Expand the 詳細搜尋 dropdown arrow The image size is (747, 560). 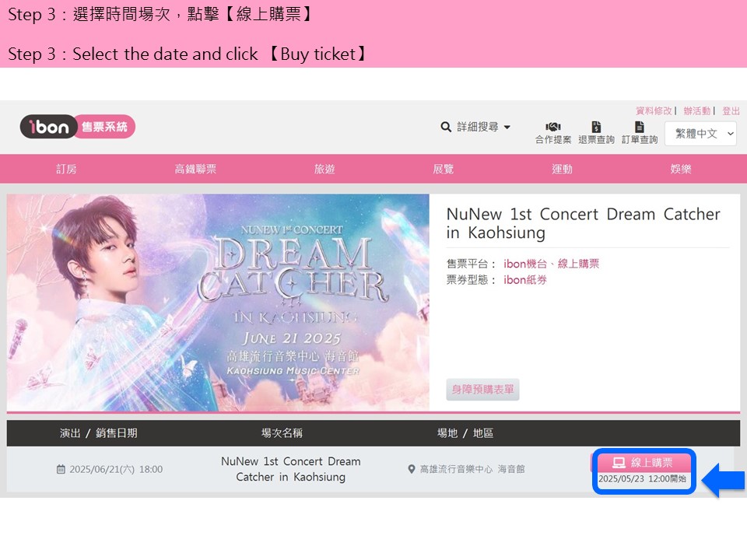pos(507,127)
